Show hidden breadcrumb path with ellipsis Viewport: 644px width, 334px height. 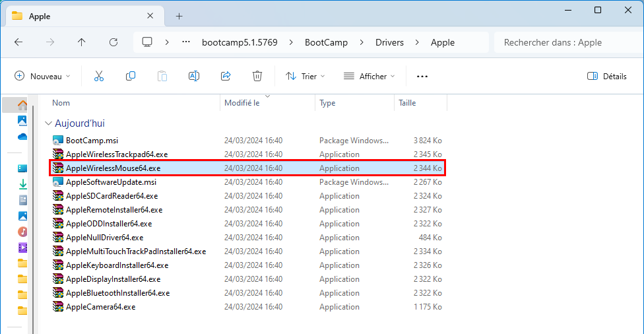[x=186, y=42]
